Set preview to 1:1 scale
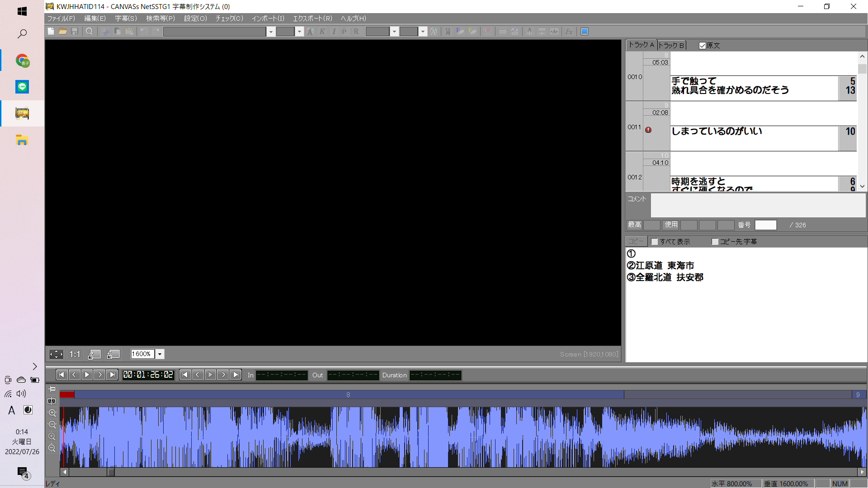 (75, 354)
